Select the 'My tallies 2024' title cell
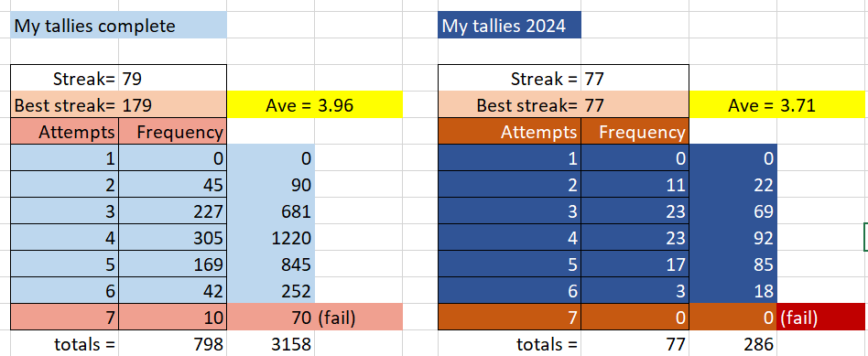The image size is (868, 356). pos(509,25)
